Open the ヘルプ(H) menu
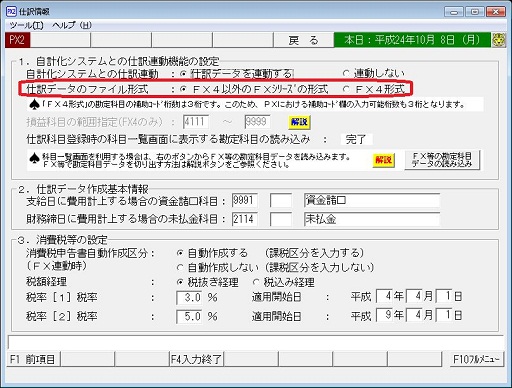This screenshot has width=512, height=388. click(x=72, y=25)
